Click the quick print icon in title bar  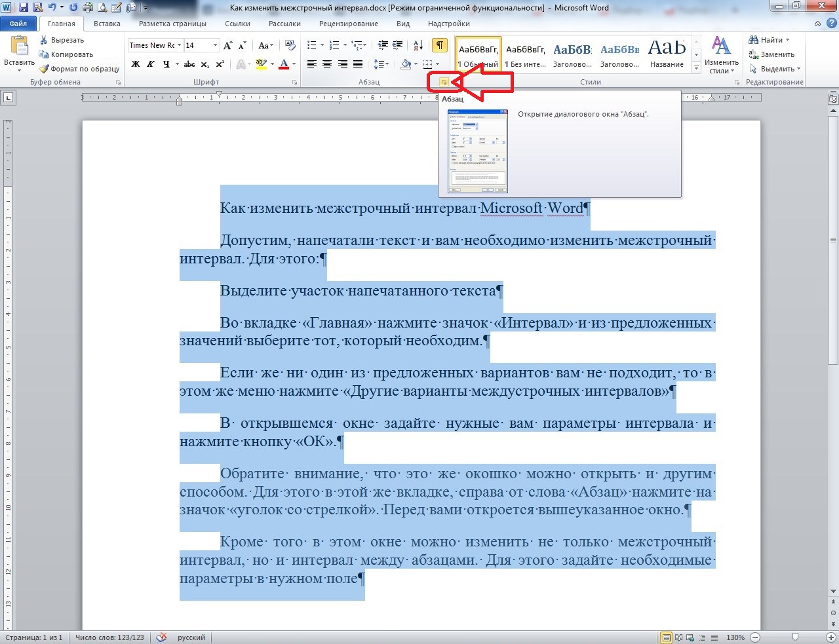pyautogui.click(x=88, y=8)
